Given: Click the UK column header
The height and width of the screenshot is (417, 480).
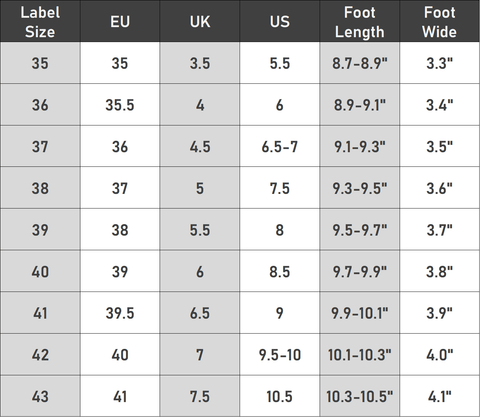Looking at the screenshot, I should point(200,21).
